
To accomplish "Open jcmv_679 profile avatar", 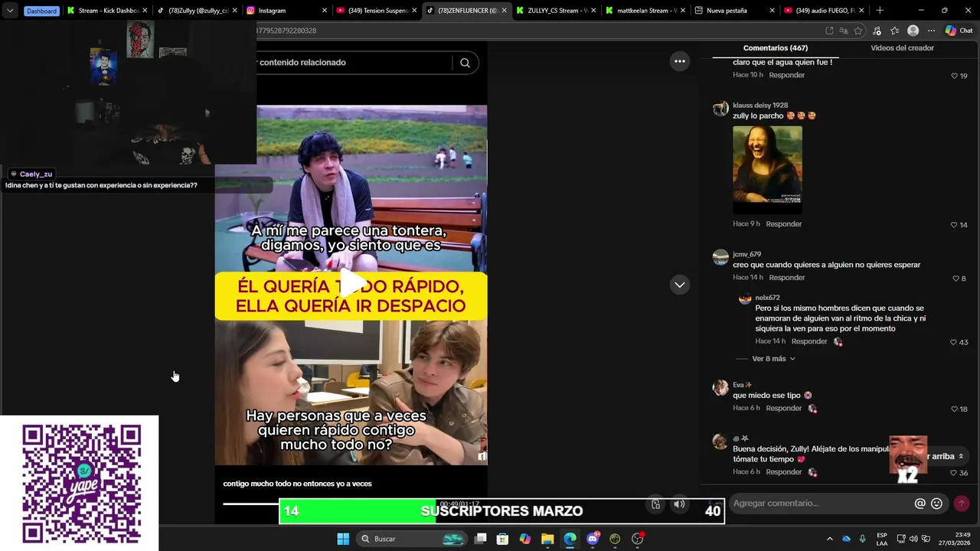I will 720,257.
